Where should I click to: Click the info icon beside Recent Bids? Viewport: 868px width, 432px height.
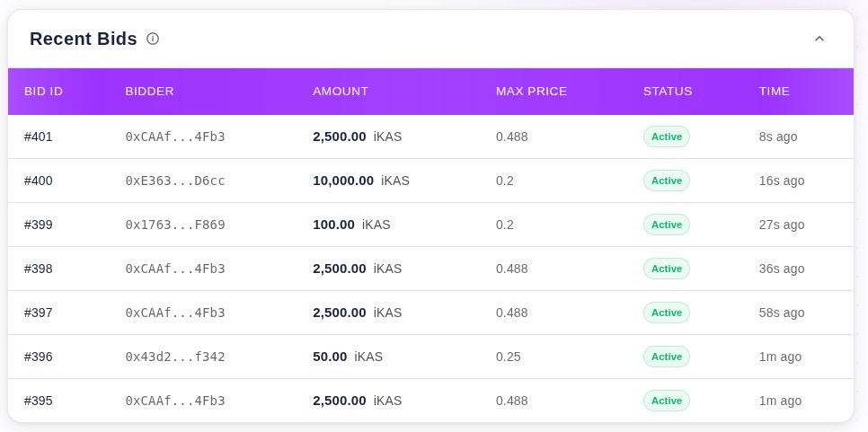click(x=152, y=39)
